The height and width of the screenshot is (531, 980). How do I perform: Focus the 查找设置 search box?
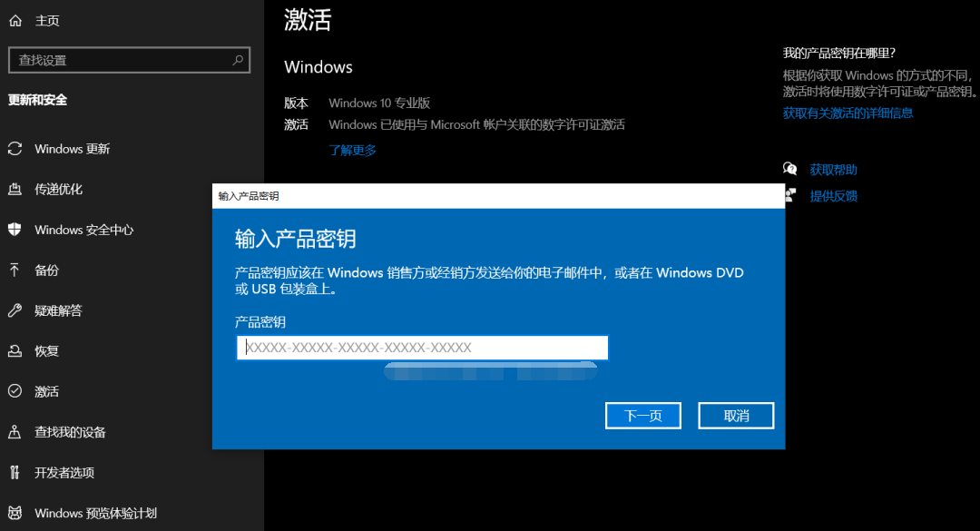[x=130, y=60]
